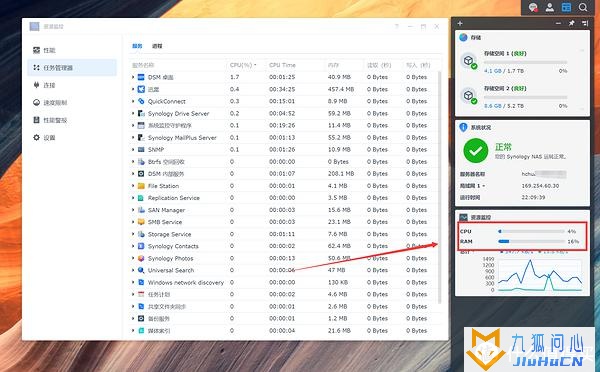Expand the DSM 桌面 service row
600x372 pixels.
(x=133, y=77)
